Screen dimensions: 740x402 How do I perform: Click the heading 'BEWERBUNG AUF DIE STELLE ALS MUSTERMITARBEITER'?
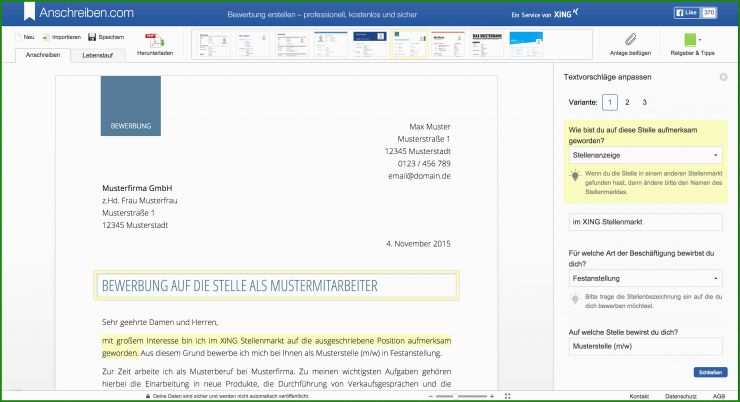coord(240,286)
